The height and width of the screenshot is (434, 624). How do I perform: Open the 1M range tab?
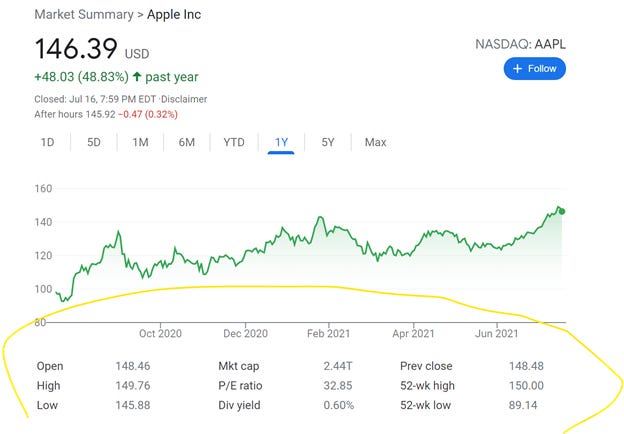pos(140,142)
